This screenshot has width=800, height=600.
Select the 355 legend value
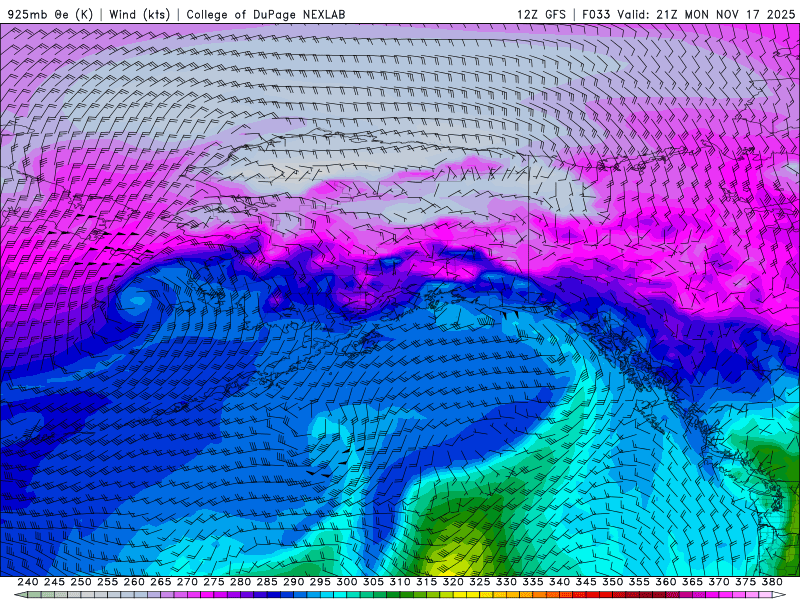639,582
